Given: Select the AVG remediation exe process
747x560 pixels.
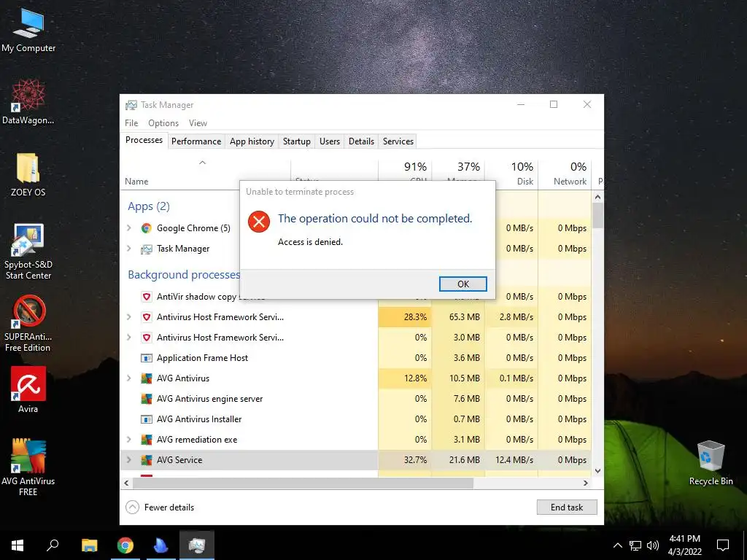Looking at the screenshot, I should click(x=356, y=440).
